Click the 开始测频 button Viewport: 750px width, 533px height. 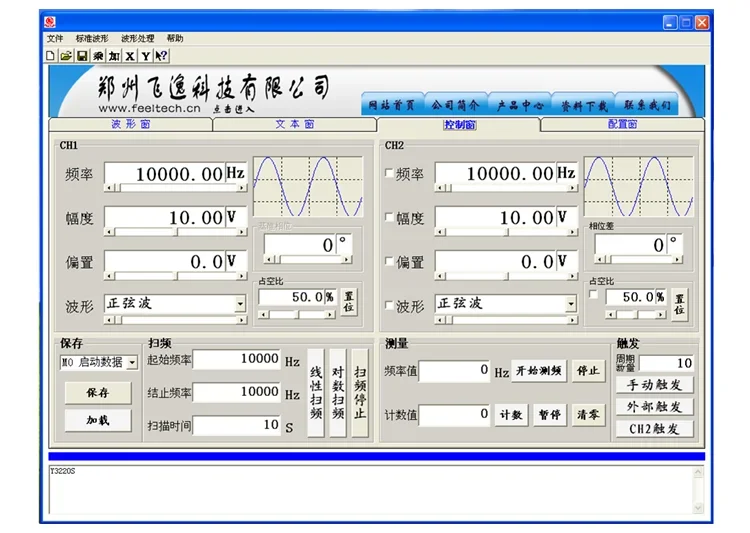pos(539,370)
